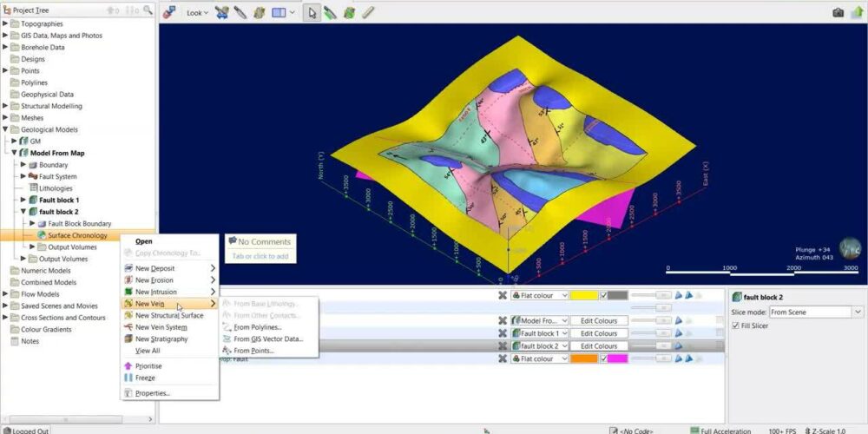
Task: Expand the Fault Block Boundary node
Action: click(32, 223)
